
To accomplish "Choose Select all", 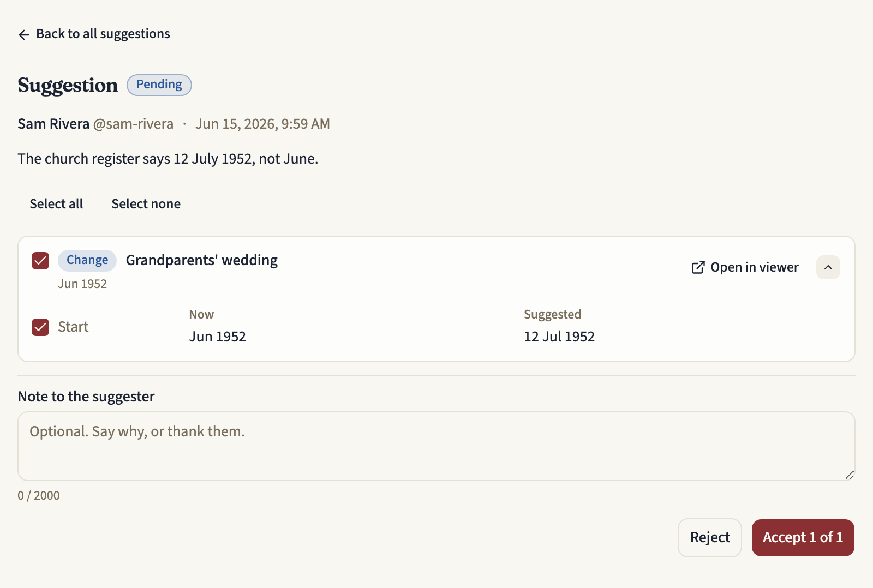I will (56, 204).
